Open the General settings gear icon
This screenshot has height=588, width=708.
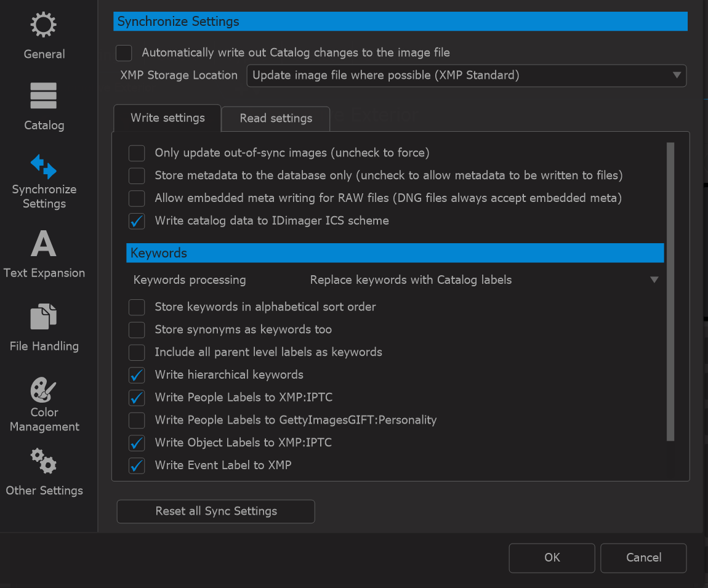43,25
